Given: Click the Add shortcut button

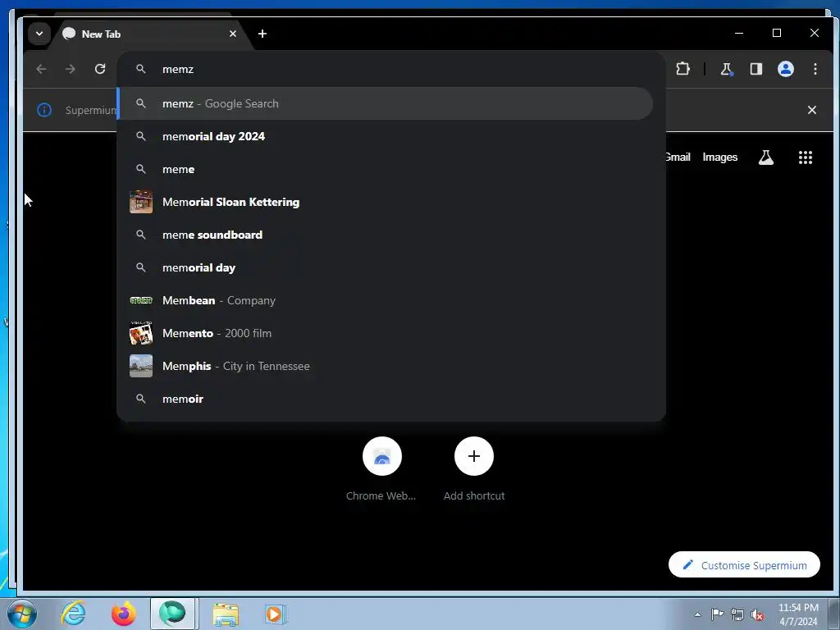Looking at the screenshot, I should (x=473, y=468).
